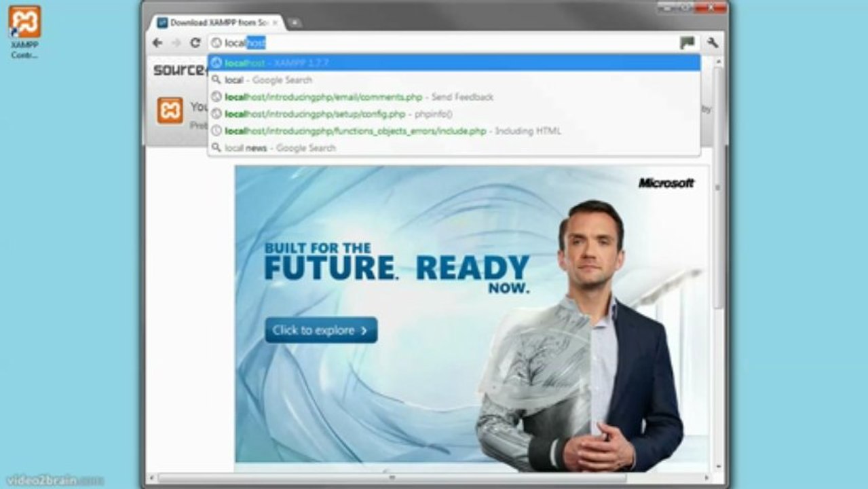The image size is (868, 489).
Task: Click the scroll left arrow at the bottom
Action: click(x=151, y=478)
